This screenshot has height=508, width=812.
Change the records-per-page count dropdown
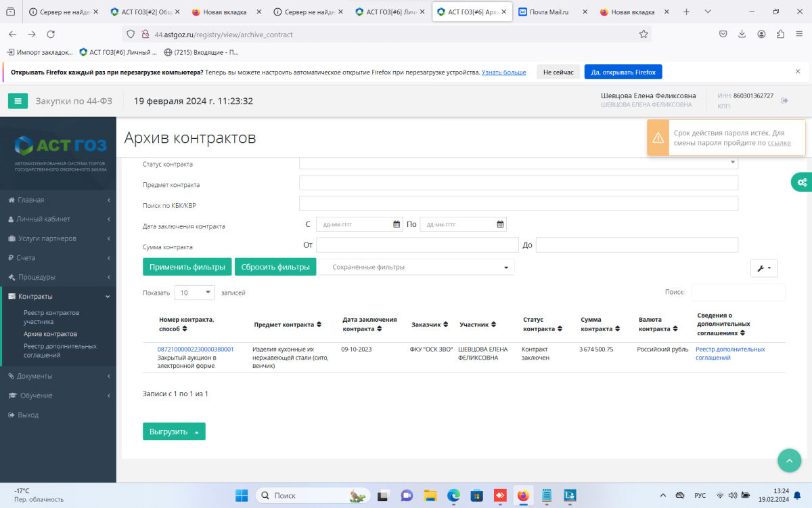point(194,293)
